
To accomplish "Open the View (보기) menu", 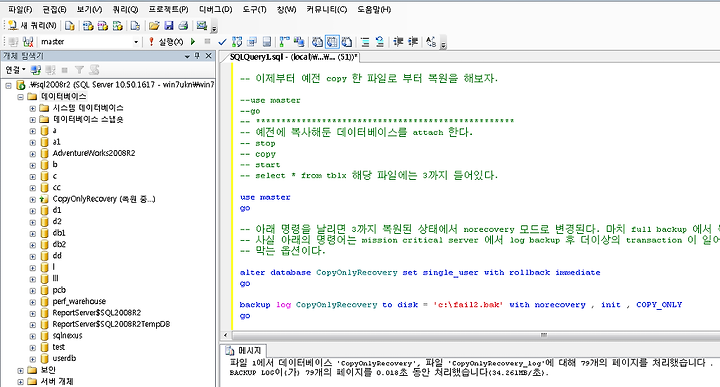I will click(x=89, y=9).
